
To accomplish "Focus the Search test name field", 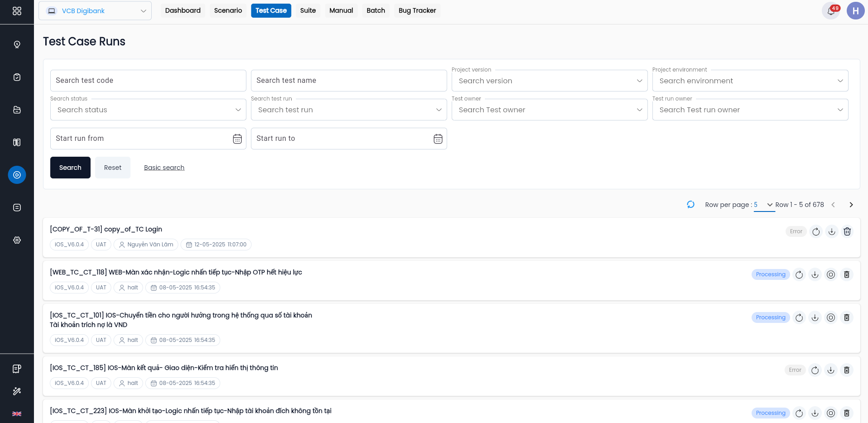I will [349, 81].
